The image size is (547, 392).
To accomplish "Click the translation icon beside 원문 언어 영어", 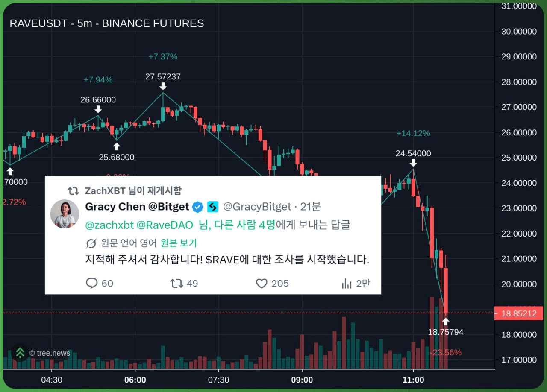I will 91,243.
